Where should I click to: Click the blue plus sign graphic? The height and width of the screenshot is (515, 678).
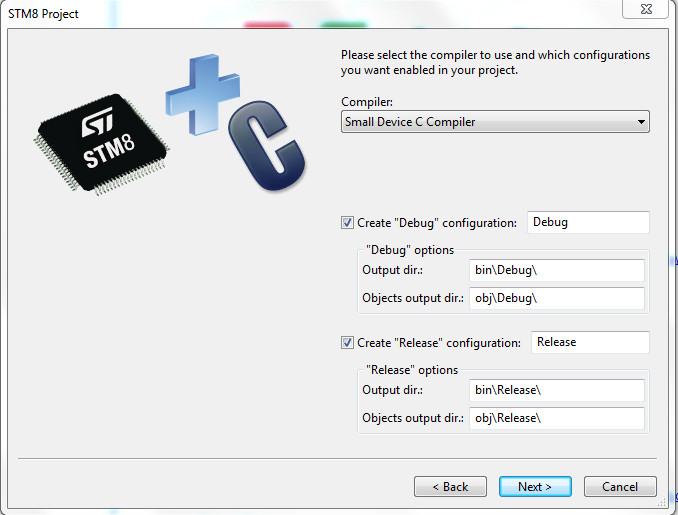point(202,94)
